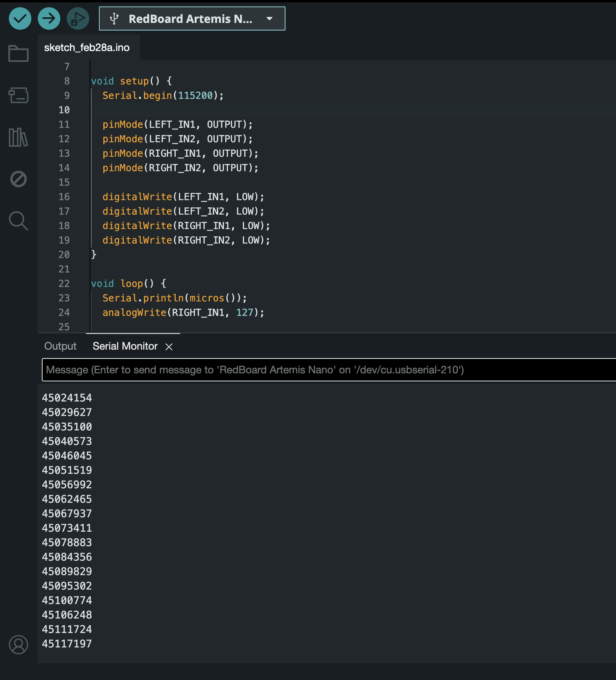Screen dimensions: 616x680
Task: Click serial output value 45035100
Action: click(67, 426)
